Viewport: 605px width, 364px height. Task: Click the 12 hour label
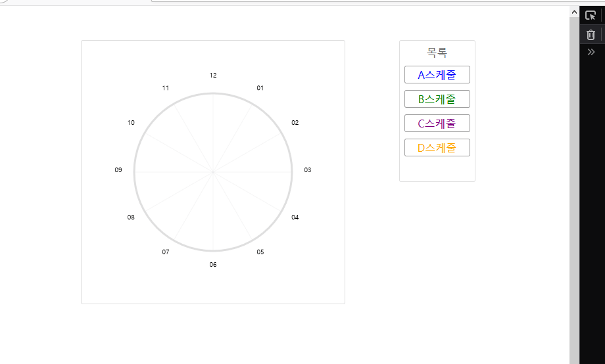[213, 75]
